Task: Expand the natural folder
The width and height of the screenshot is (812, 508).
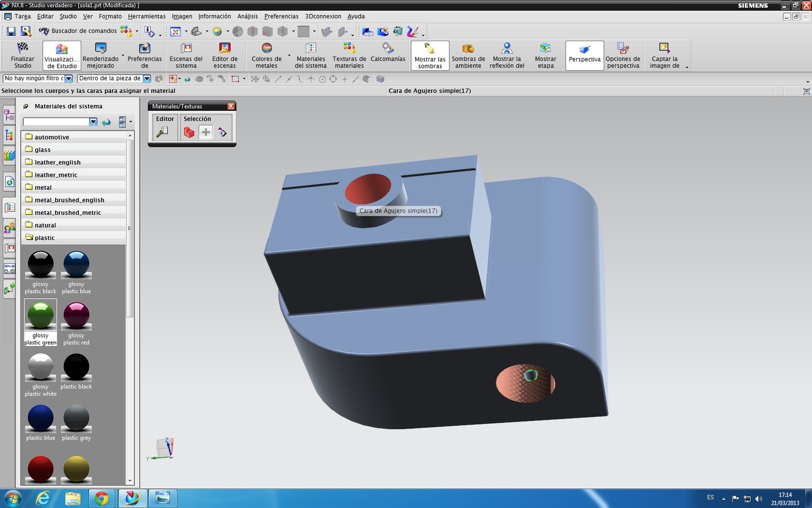Action: tap(74, 225)
